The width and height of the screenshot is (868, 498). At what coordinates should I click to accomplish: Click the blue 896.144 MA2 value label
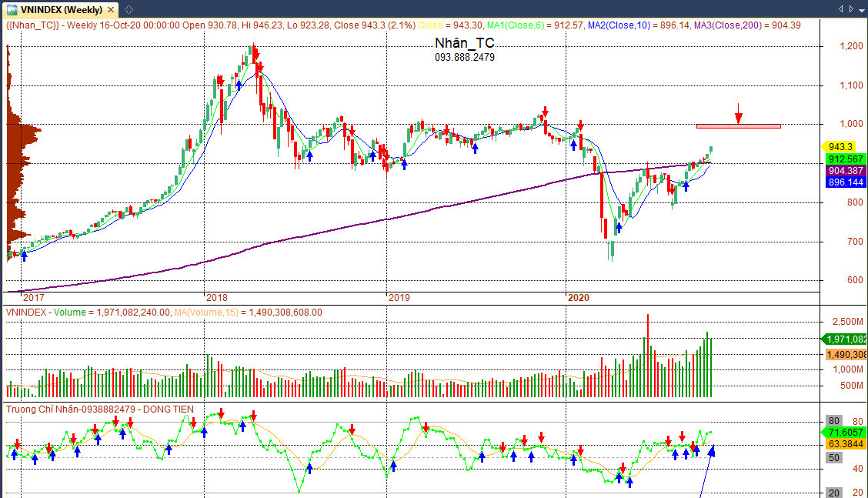pos(846,182)
